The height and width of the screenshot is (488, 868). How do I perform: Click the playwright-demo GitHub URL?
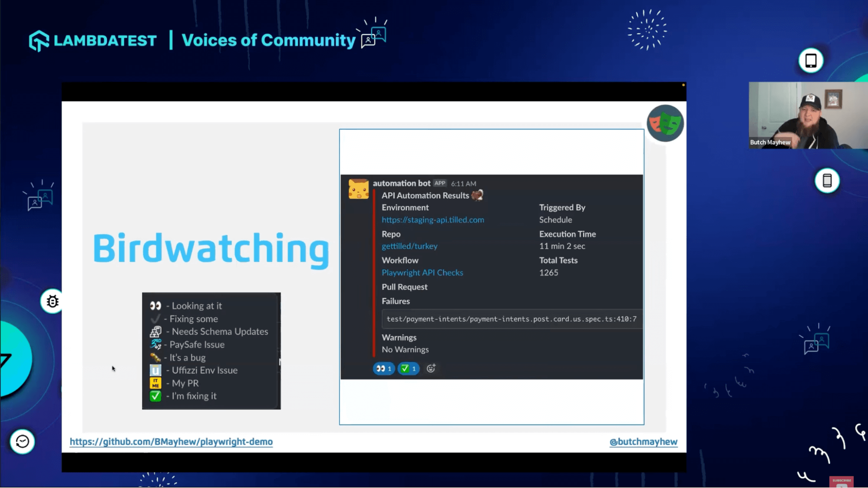(171, 442)
